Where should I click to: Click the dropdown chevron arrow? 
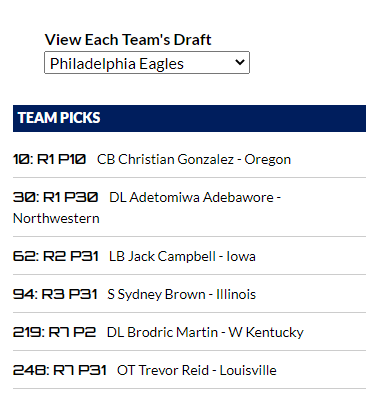(x=240, y=62)
